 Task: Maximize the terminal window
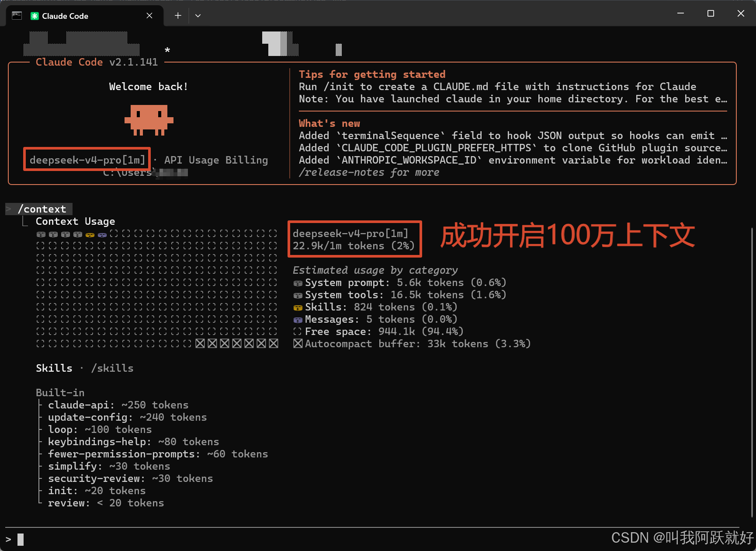pyautogui.click(x=711, y=14)
